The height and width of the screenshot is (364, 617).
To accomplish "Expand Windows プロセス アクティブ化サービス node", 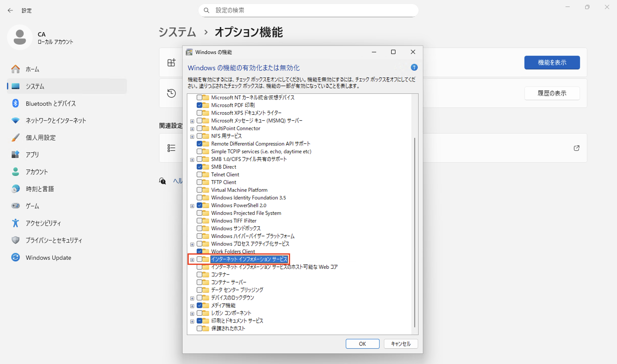I will pyautogui.click(x=192, y=244).
